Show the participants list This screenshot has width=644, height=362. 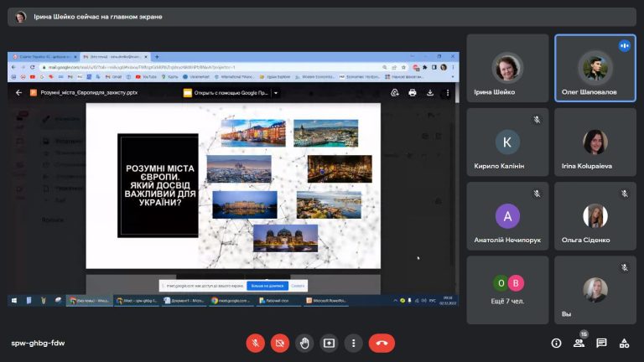click(x=579, y=343)
